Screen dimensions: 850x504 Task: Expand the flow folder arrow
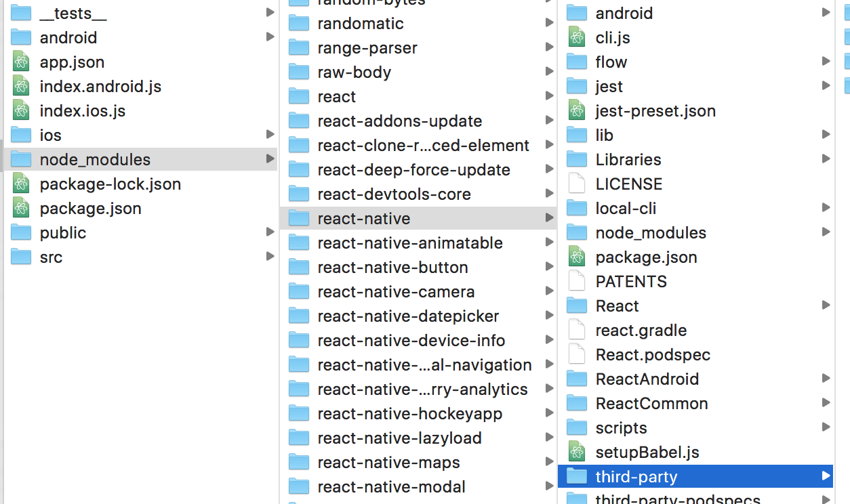[826, 62]
